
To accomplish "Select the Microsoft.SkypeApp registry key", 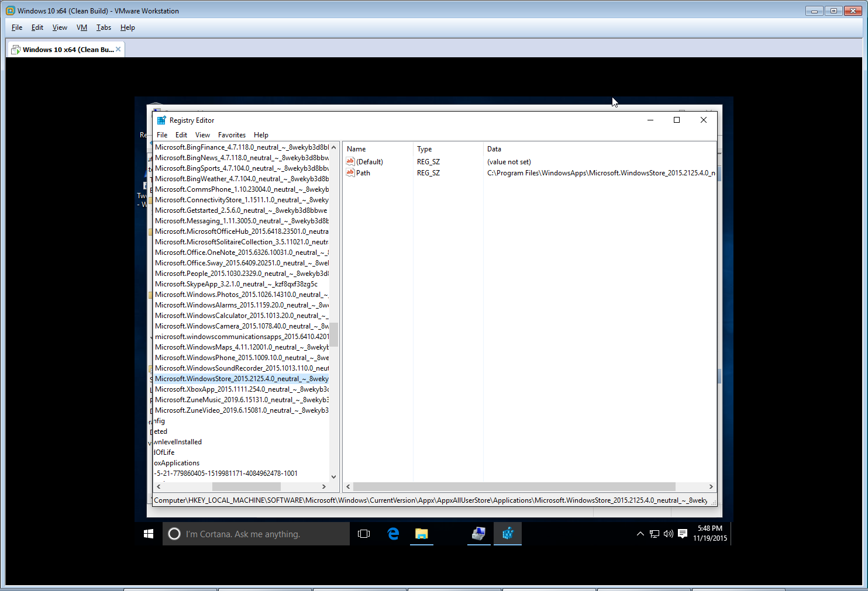I will pos(236,284).
